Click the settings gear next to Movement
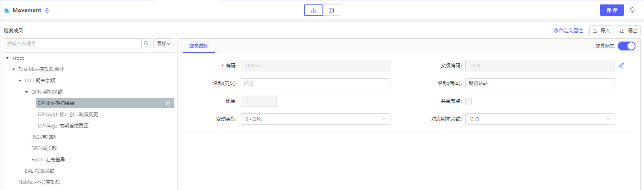The image size is (644, 190). [47, 10]
